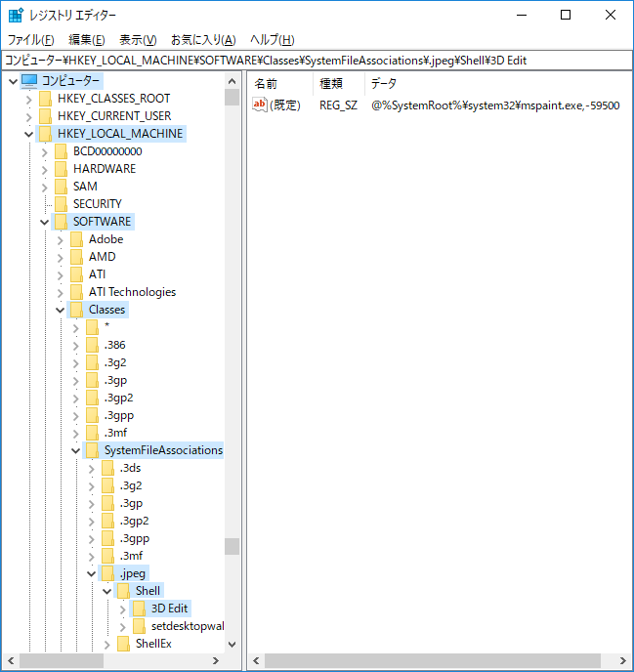This screenshot has height=672, width=634.
Task: Click the HKEY_LOCAL_MACHINE folder icon
Action: click(45, 134)
